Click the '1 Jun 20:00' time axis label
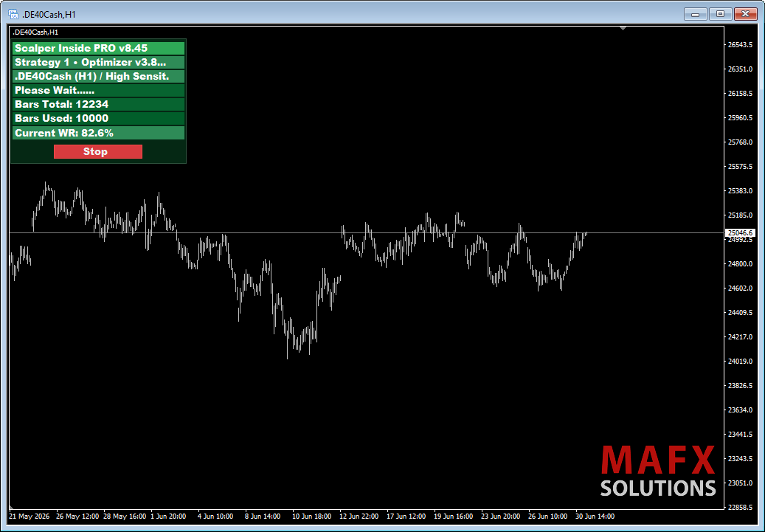The image size is (765, 532). click(168, 517)
